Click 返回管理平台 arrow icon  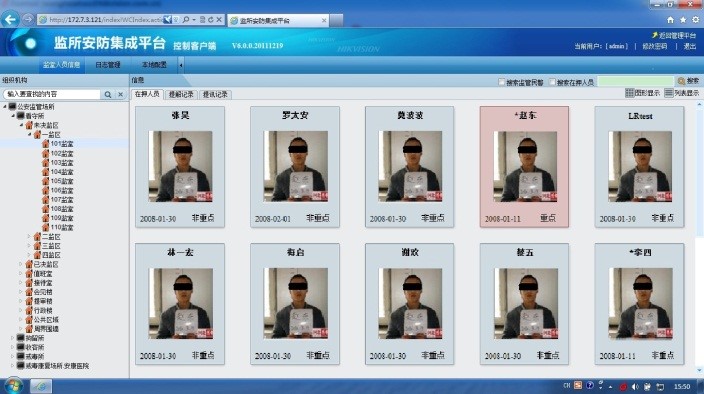(x=655, y=35)
